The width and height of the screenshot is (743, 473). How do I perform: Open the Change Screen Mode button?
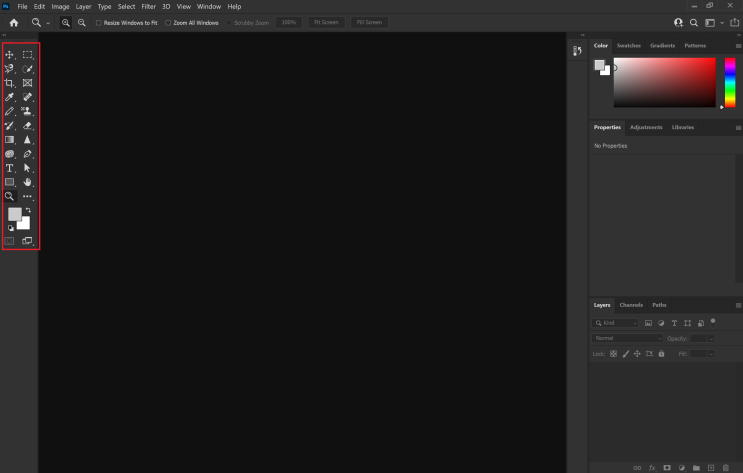point(27,241)
